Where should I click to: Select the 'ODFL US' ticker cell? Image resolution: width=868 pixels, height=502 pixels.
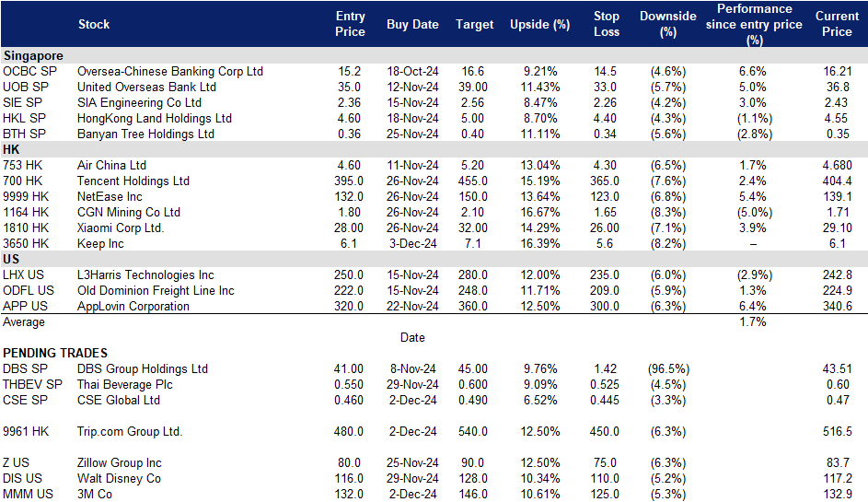(29, 290)
